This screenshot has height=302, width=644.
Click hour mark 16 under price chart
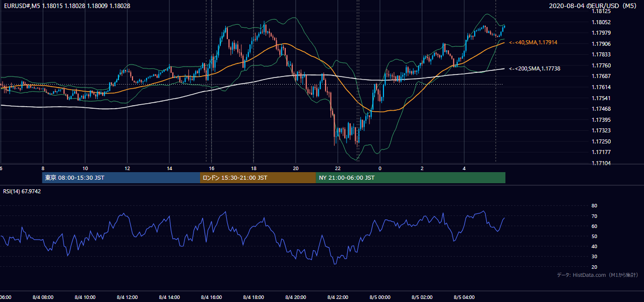pyautogui.click(x=212, y=169)
